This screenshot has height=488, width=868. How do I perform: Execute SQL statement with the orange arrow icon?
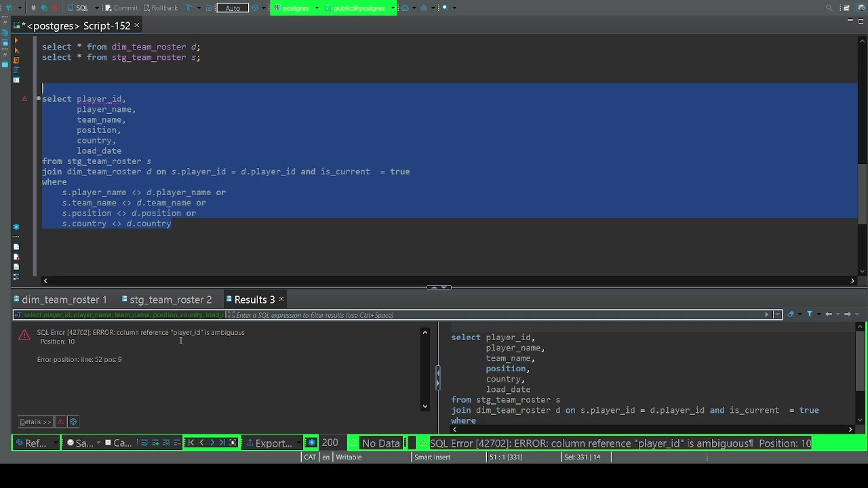click(x=16, y=40)
